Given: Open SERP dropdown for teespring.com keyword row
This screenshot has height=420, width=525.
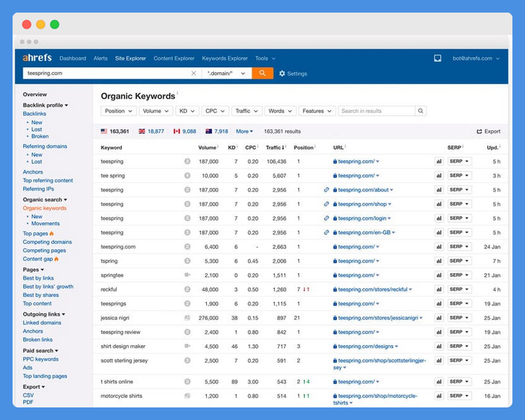Looking at the screenshot, I should [459, 247].
